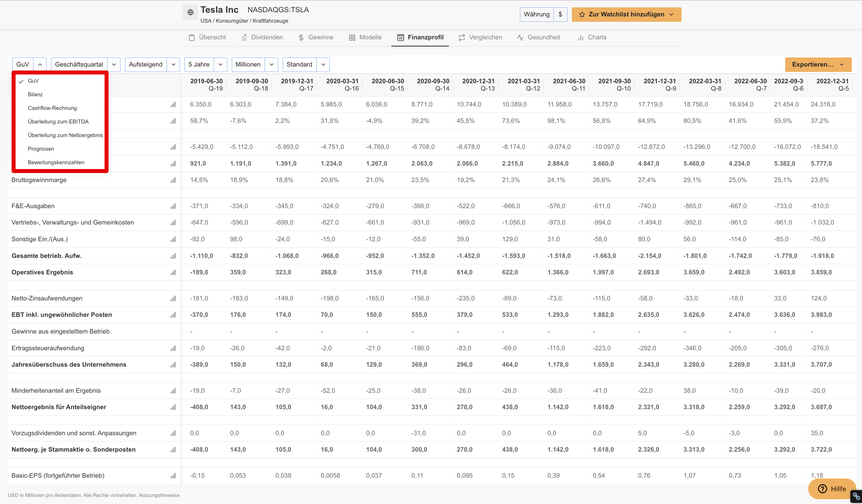The height and width of the screenshot is (504, 862).
Task: Click chart icon in the -5.429,0 row
Action: click(173, 147)
